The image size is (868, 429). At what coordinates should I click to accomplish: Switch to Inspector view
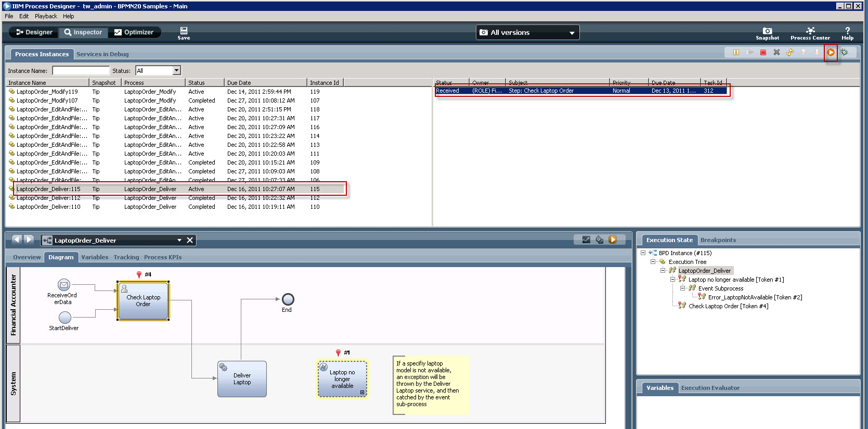83,32
